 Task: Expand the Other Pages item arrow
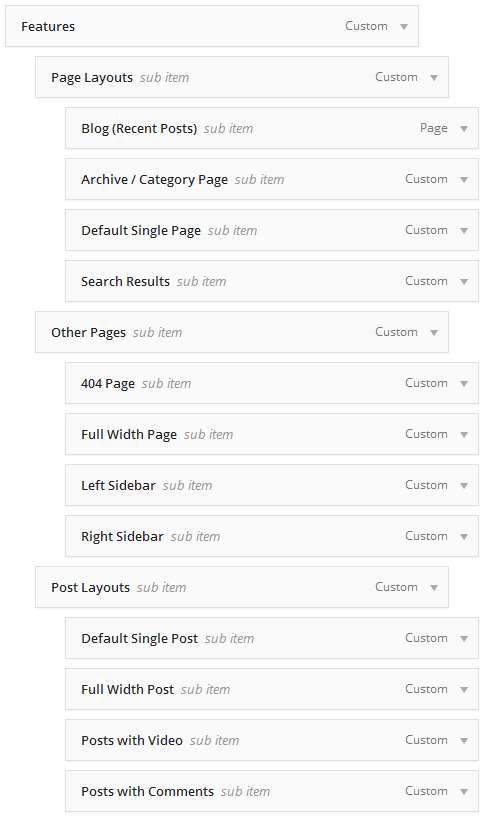click(434, 333)
